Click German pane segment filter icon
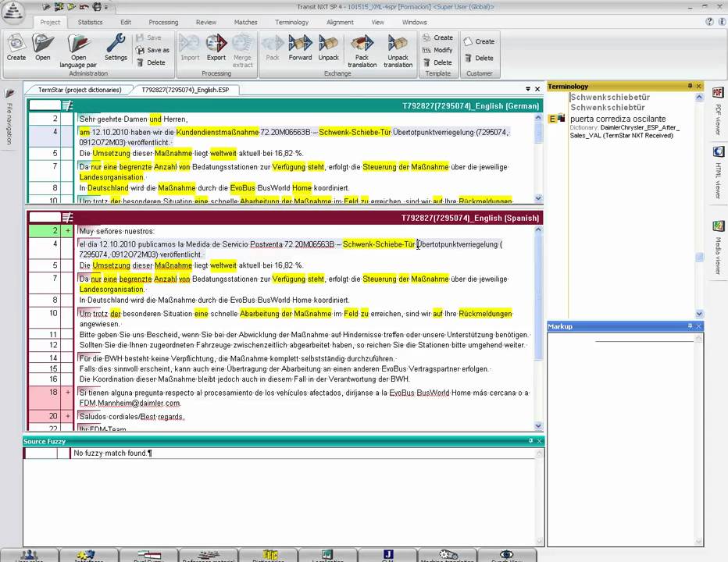Viewport: 728px width, 562px height. coord(68,106)
